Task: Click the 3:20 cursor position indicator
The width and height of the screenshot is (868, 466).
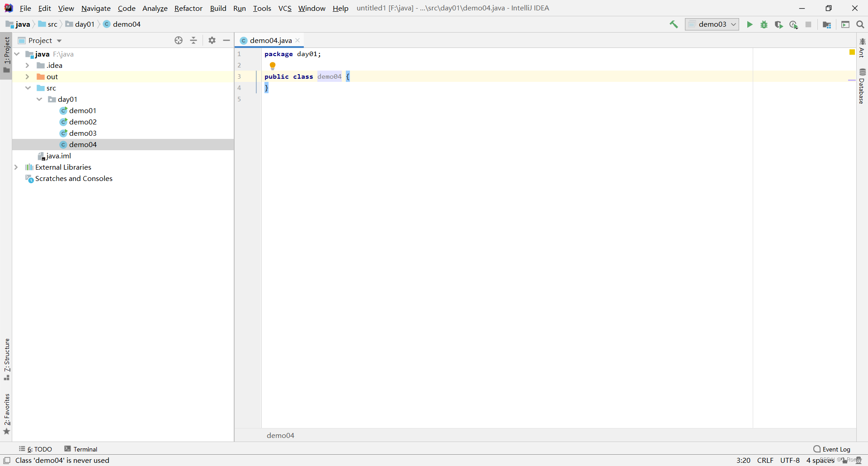Action: click(x=743, y=460)
